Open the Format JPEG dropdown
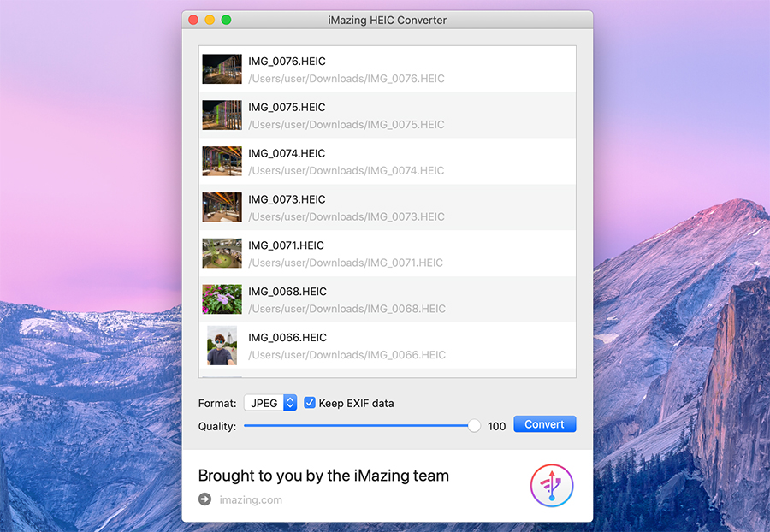 [x=270, y=403]
